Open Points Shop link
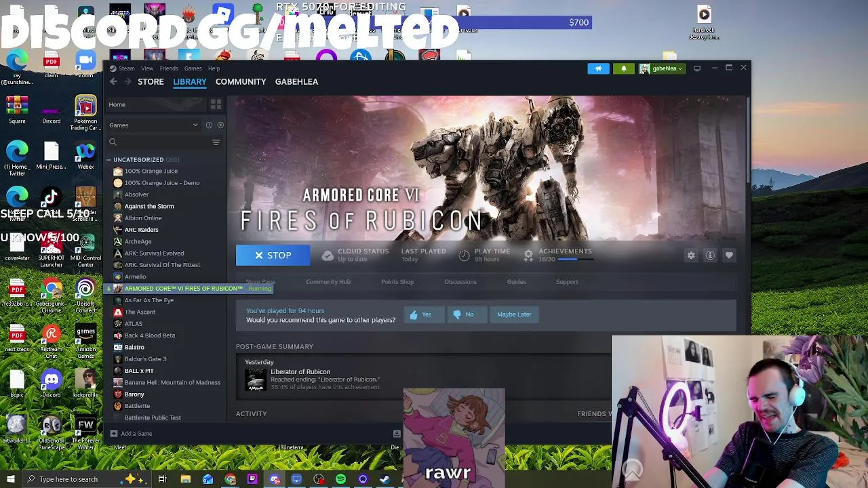 click(x=397, y=282)
